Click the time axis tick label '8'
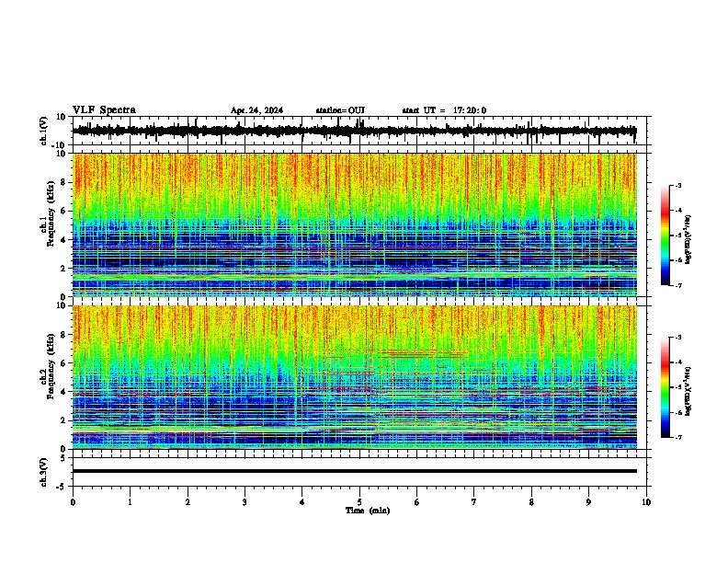Viewport: 728px width, 563px height. coord(531,502)
